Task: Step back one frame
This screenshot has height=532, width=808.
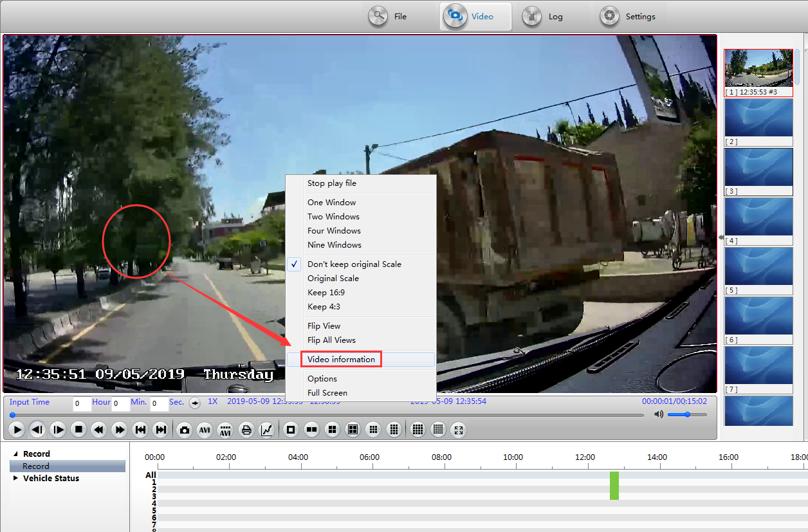Action: [37, 430]
